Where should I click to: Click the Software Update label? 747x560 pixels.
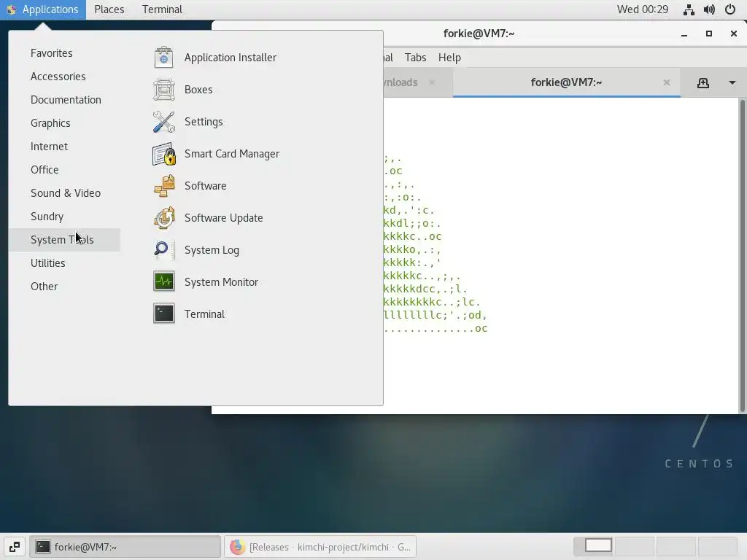coord(223,217)
